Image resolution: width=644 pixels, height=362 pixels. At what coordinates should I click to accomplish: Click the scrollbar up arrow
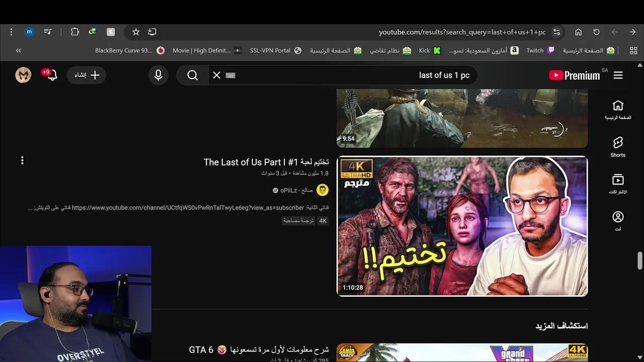(x=640, y=65)
